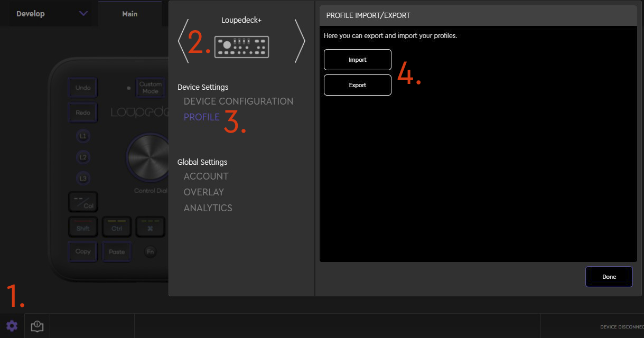Open the Device Configuration section
The width and height of the screenshot is (644, 338).
tap(238, 101)
